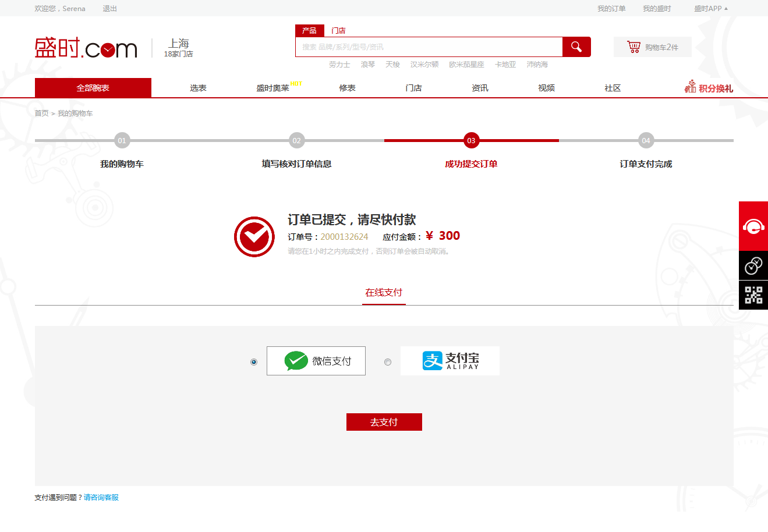Image resolution: width=768 pixels, height=532 pixels.
Task: Click the 盛时.com logo
Action: [x=86, y=48]
